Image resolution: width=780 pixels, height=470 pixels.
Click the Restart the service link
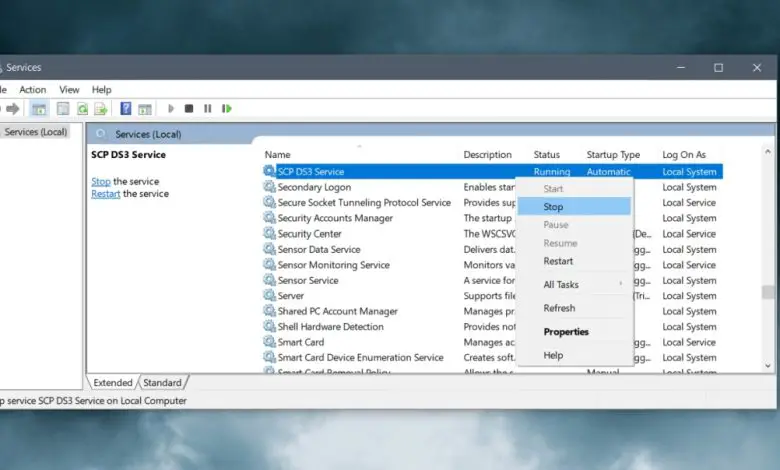[x=105, y=194]
